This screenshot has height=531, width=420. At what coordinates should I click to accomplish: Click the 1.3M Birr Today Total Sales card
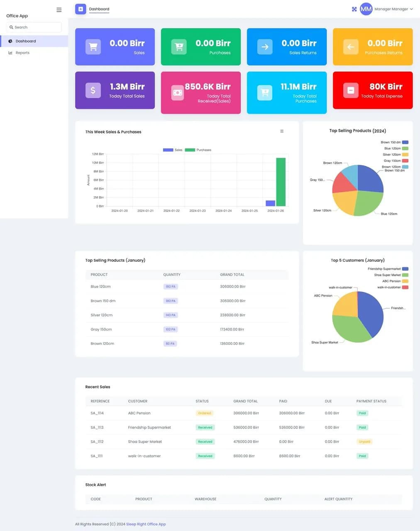115,90
